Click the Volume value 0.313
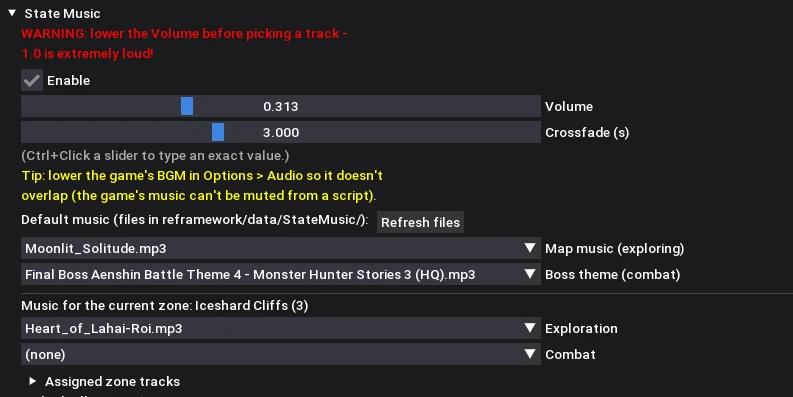This screenshot has width=793, height=397. click(281, 107)
